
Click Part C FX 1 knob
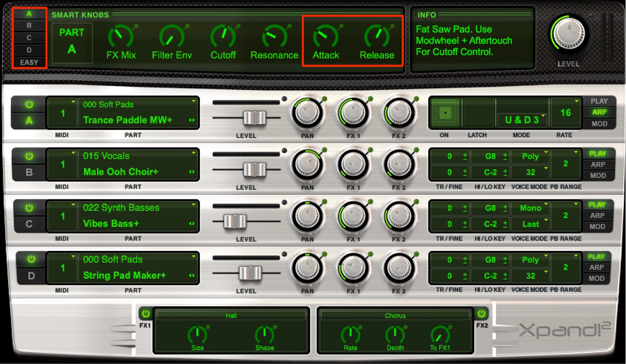[353, 216]
